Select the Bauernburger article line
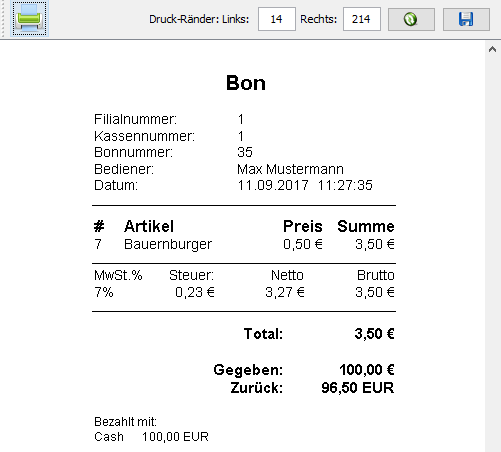This screenshot has width=501, height=452. click(244, 244)
